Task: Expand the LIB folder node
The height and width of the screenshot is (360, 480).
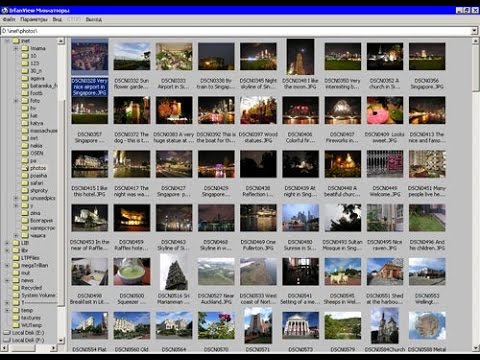Action: click(7, 243)
